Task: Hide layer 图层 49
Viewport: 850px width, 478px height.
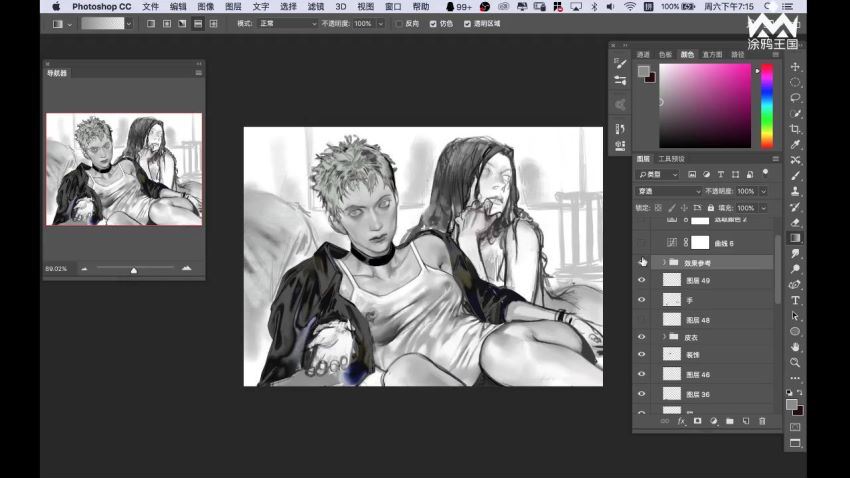Action: (642, 280)
